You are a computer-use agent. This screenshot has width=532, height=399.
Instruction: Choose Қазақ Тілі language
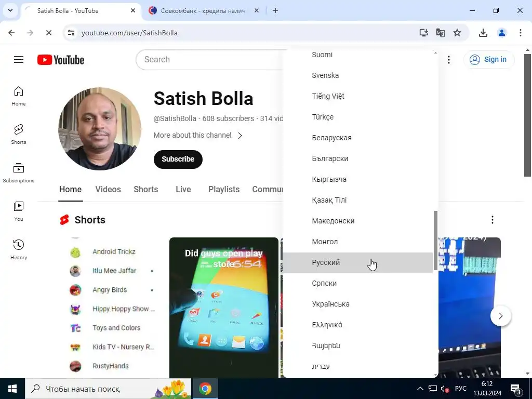pos(357,200)
